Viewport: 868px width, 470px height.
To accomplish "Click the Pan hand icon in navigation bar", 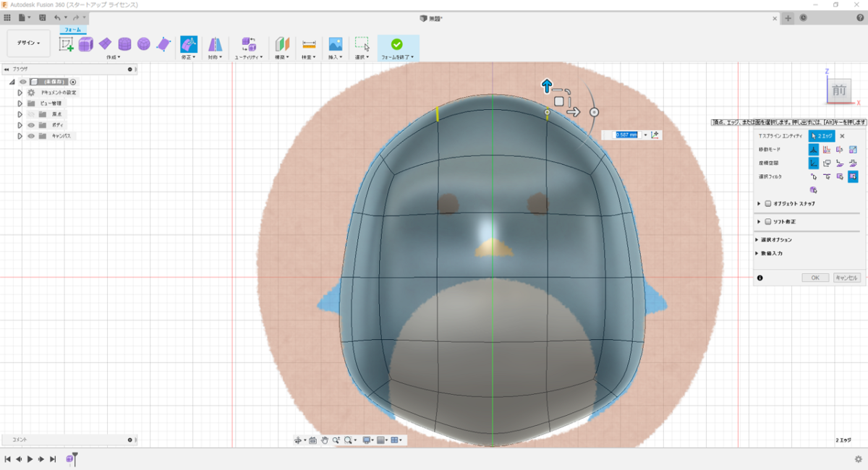I will click(325, 440).
